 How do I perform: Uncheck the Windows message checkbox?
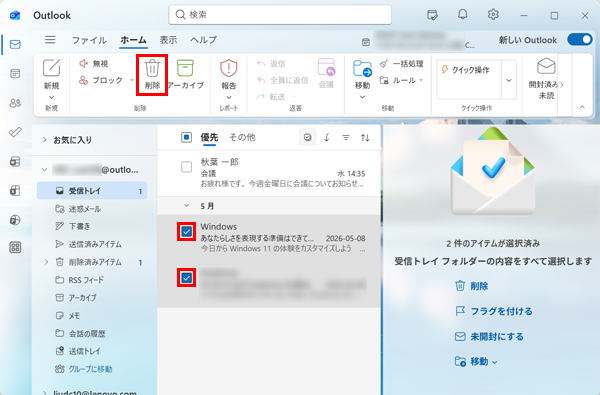[186, 232]
